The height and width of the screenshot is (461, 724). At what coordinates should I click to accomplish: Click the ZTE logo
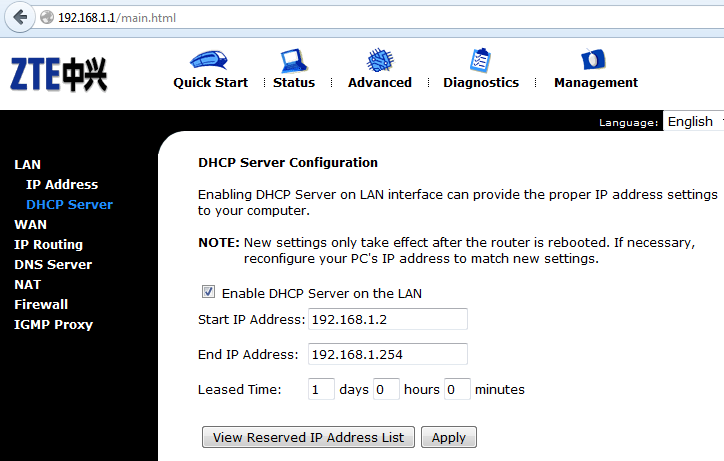(58, 73)
